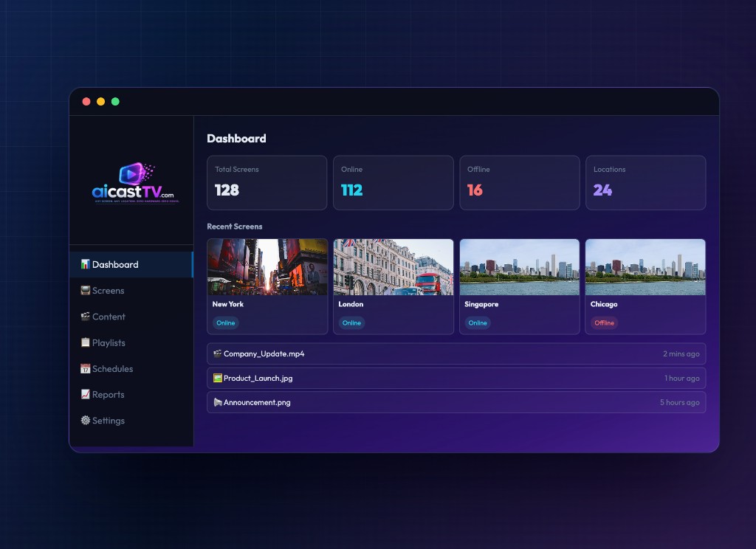The image size is (756, 549).
Task: Click the Settings gear icon in sidebar
Action: pyautogui.click(x=86, y=421)
